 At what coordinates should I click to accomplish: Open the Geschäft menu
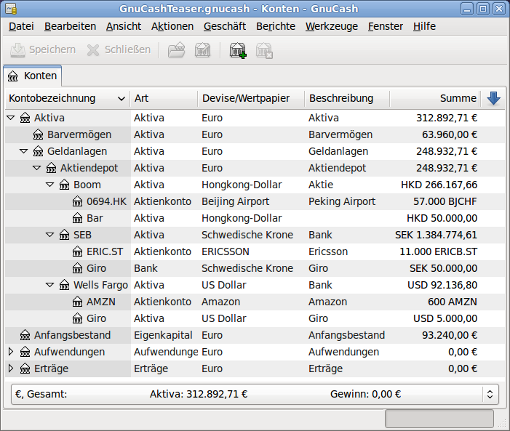click(225, 26)
